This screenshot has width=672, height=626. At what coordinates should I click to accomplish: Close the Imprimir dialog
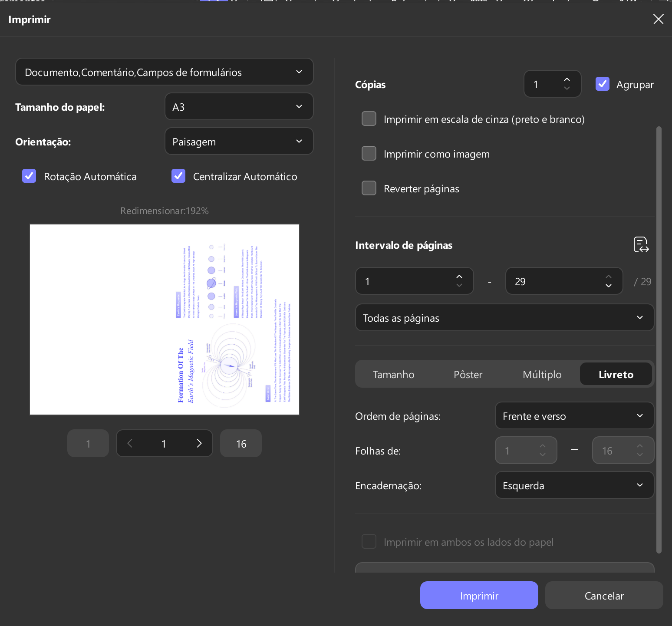coord(658,19)
